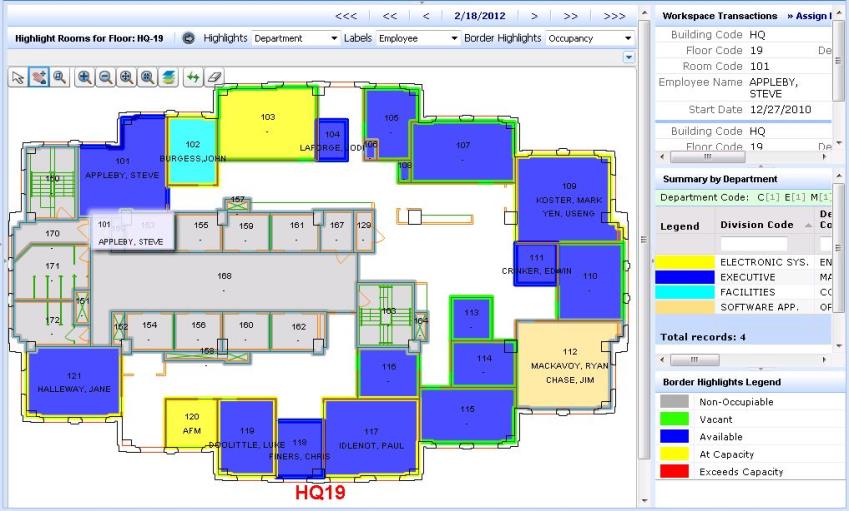This screenshot has height=511, width=849.
Task: Select room 112 on the floor plan
Action: point(569,360)
